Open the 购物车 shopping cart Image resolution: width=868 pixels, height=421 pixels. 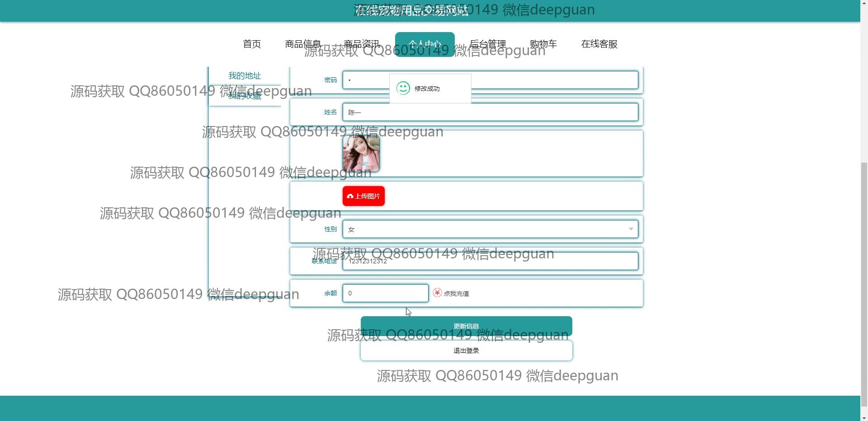click(x=543, y=44)
